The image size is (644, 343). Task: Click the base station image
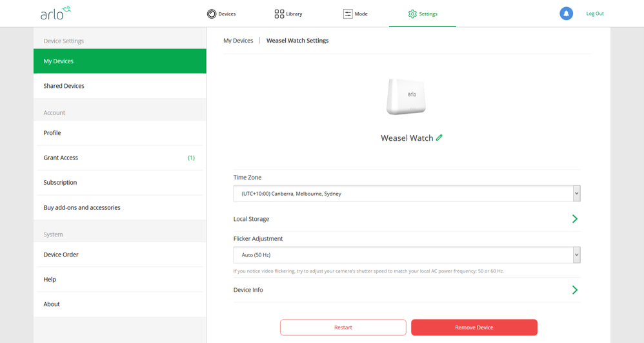tap(406, 97)
